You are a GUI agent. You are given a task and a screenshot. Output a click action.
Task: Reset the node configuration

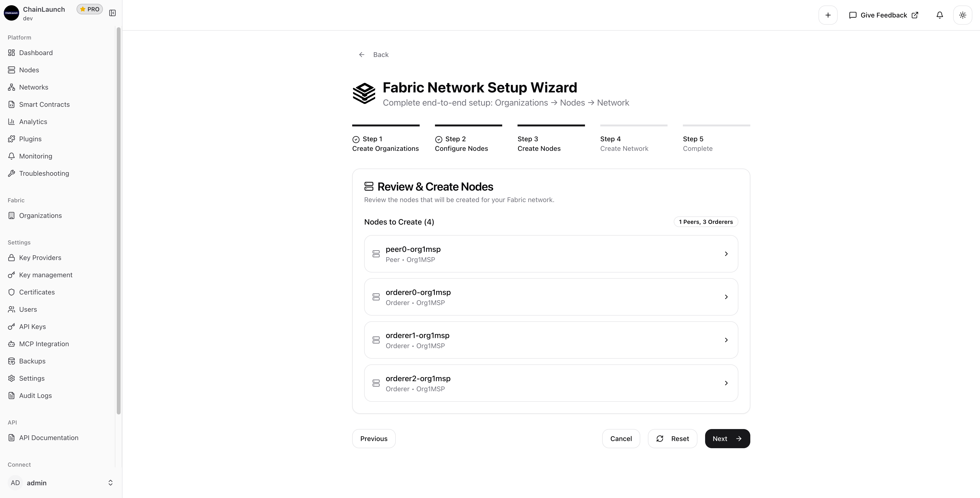click(x=672, y=438)
